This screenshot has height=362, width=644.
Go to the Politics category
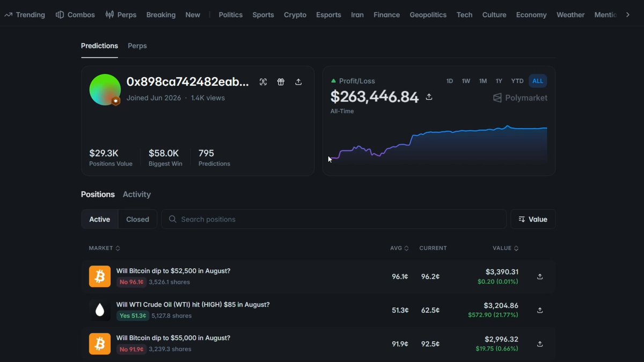(231, 14)
